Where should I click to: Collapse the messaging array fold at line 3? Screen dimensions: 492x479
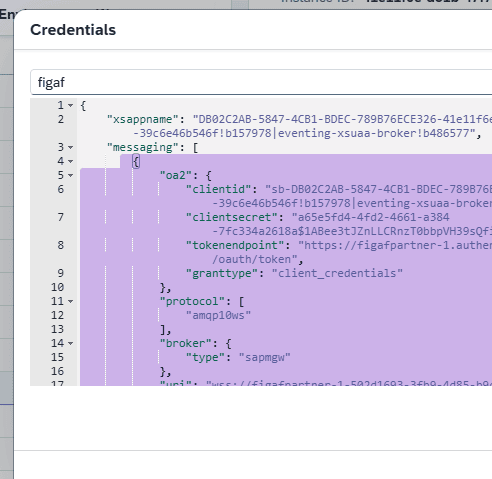pyautogui.click(x=70, y=147)
